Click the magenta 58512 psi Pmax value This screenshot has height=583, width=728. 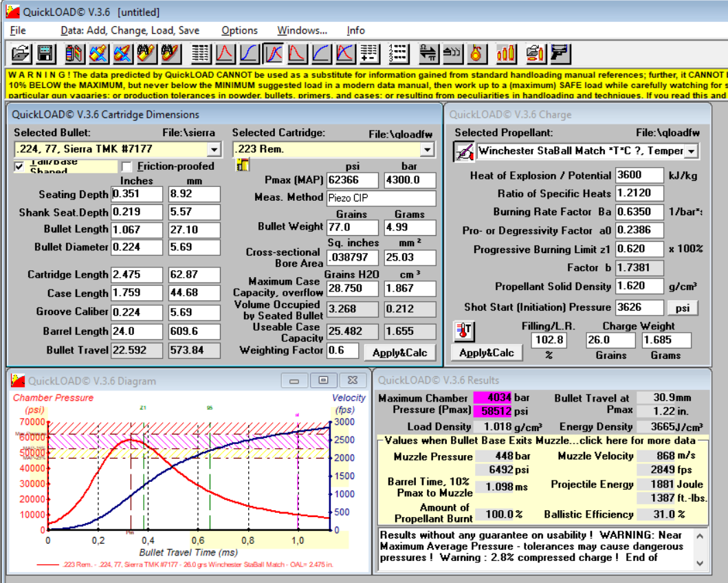click(x=493, y=411)
